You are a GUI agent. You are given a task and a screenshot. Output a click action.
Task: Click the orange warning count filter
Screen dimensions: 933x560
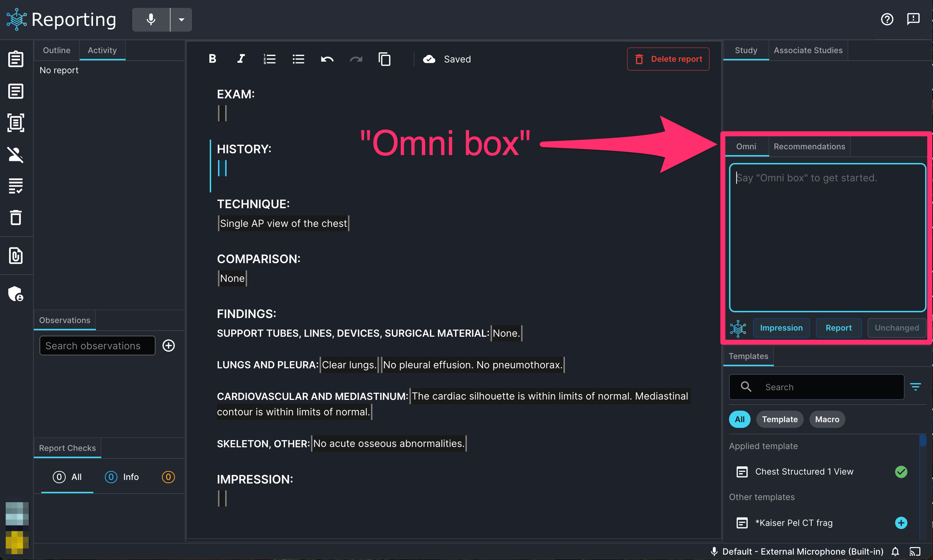pyautogui.click(x=168, y=477)
